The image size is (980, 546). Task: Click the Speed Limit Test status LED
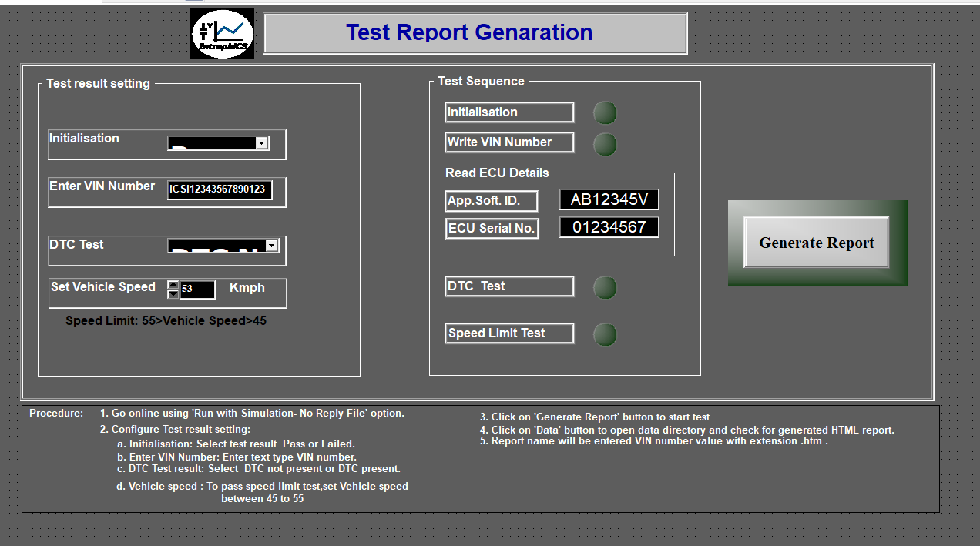tap(605, 335)
